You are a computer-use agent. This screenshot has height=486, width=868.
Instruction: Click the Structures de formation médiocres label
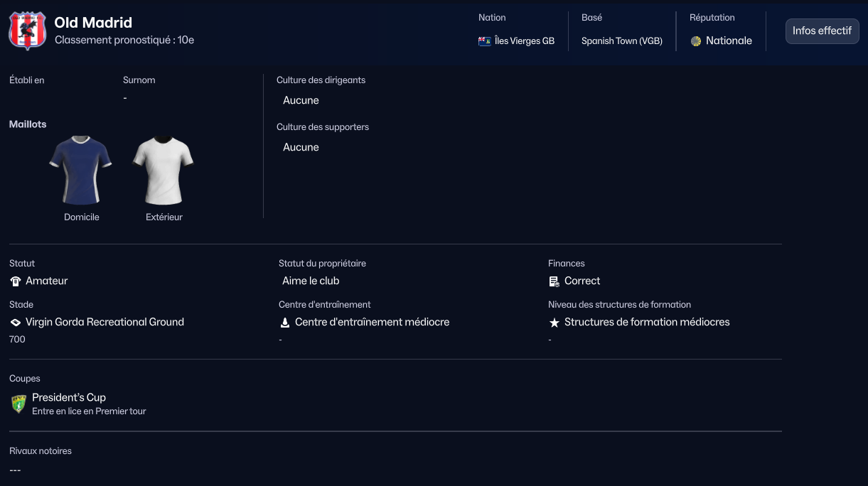tap(647, 322)
